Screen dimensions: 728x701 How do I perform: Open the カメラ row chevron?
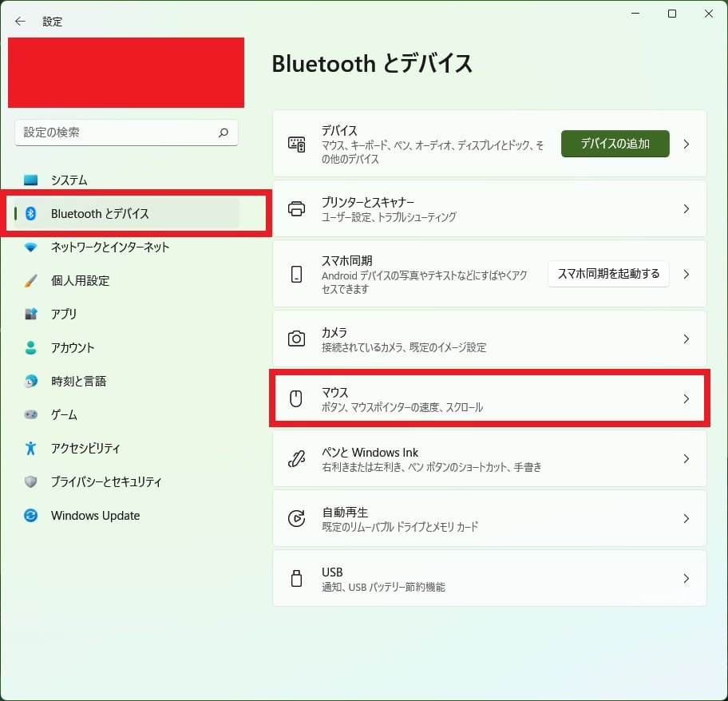pyautogui.click(x=686, y=339)
